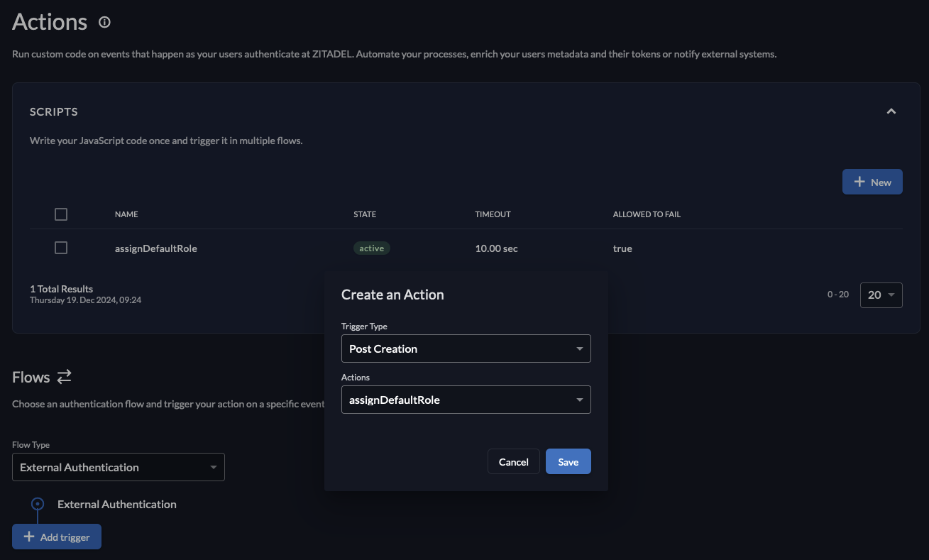Click the Add trigger button

56,537
